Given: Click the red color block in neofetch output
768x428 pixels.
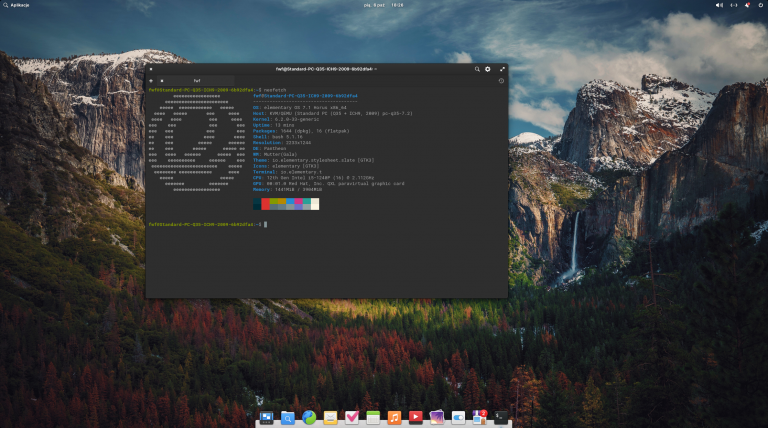Looking at the screenshot, I should tap(265, 204).
